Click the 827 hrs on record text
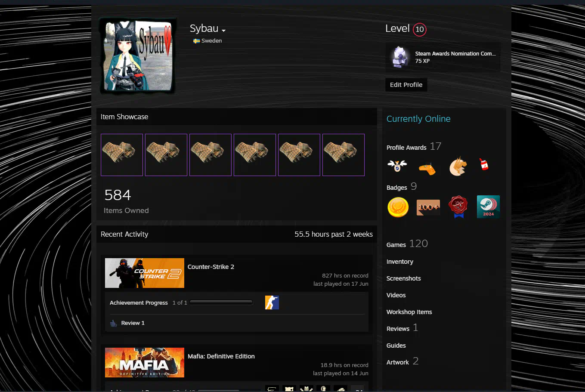Screen dimensions: 585x392 (345, 275)
